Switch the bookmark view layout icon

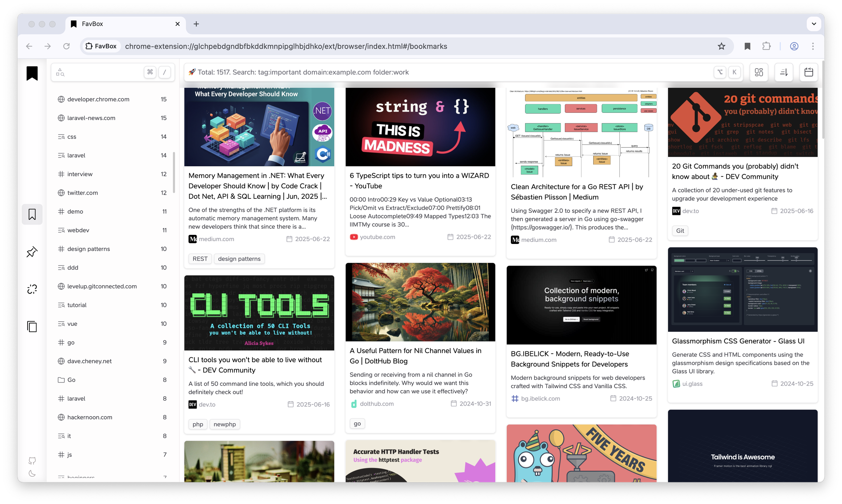[759, 72]
